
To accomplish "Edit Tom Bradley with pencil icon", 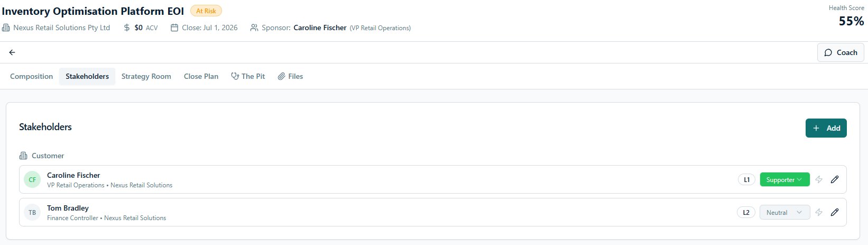I will (x=835, y=212).
